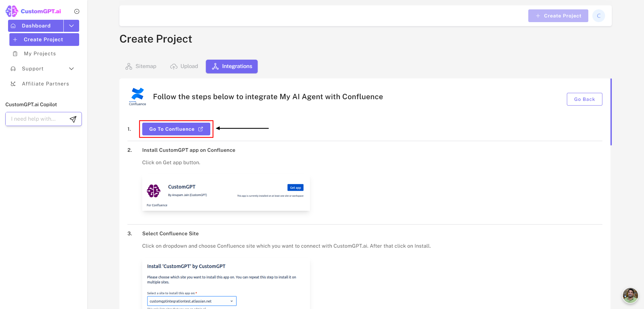The image size is (644, 309).
Task: Open the user avatar C menu
Action: (599, 16)
